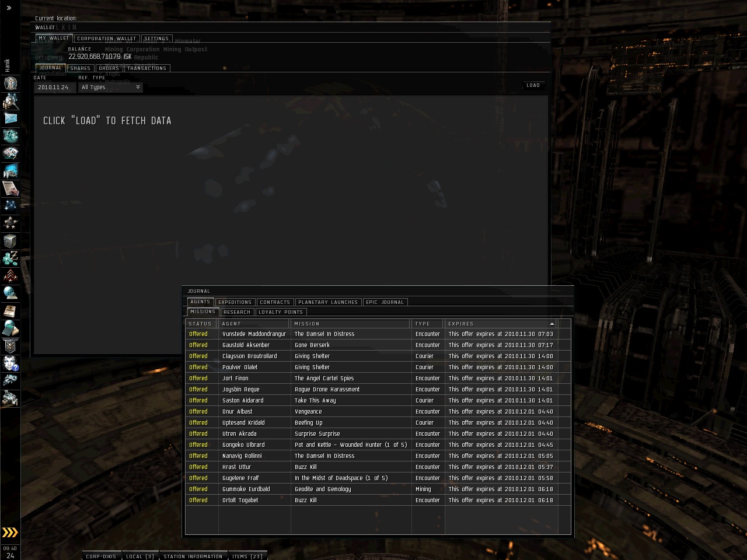This screenshot has width=747, height=560.
Task: Select the Vengeance mission
Action: click(378, 412)
